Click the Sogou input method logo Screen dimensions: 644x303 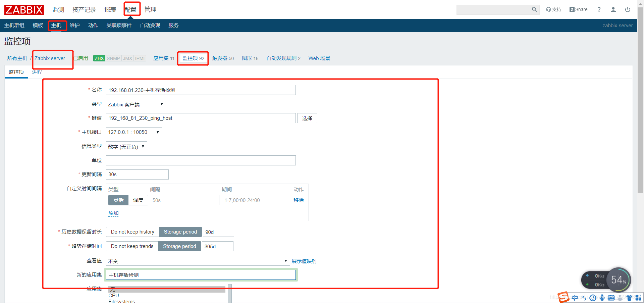tap(563, 297)
